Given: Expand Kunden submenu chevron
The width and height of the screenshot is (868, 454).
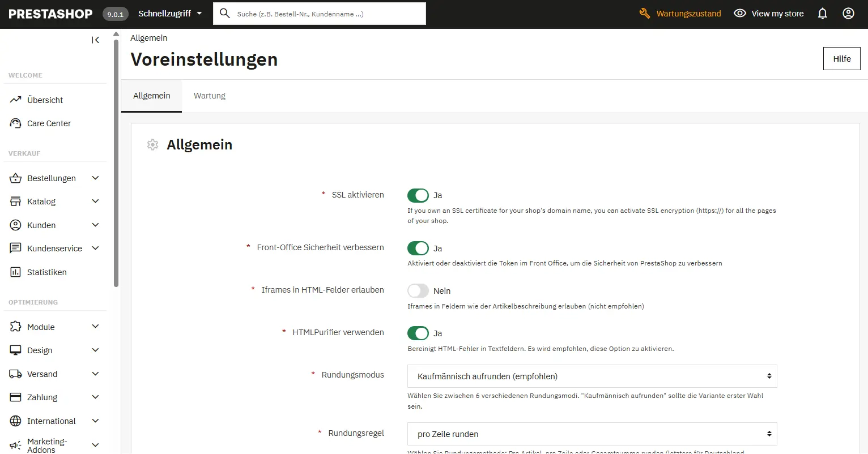Looking at the screenshot, I should (95, 225).
